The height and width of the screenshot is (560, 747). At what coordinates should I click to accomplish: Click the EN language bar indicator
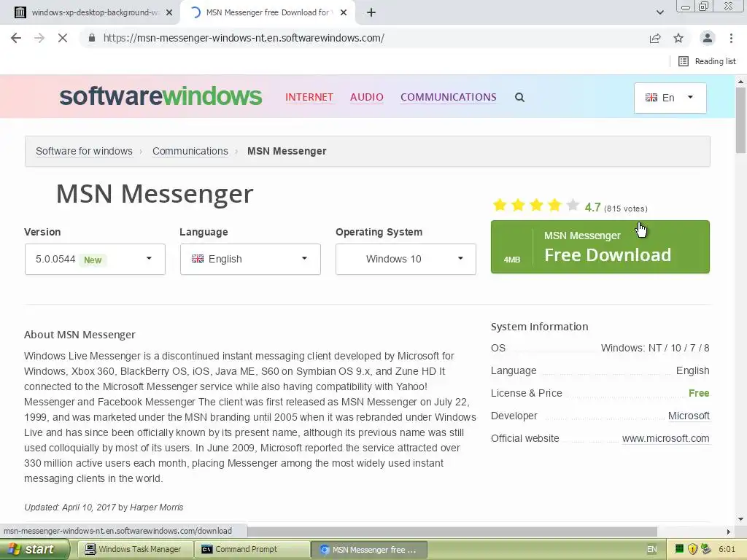click(651, 550)
